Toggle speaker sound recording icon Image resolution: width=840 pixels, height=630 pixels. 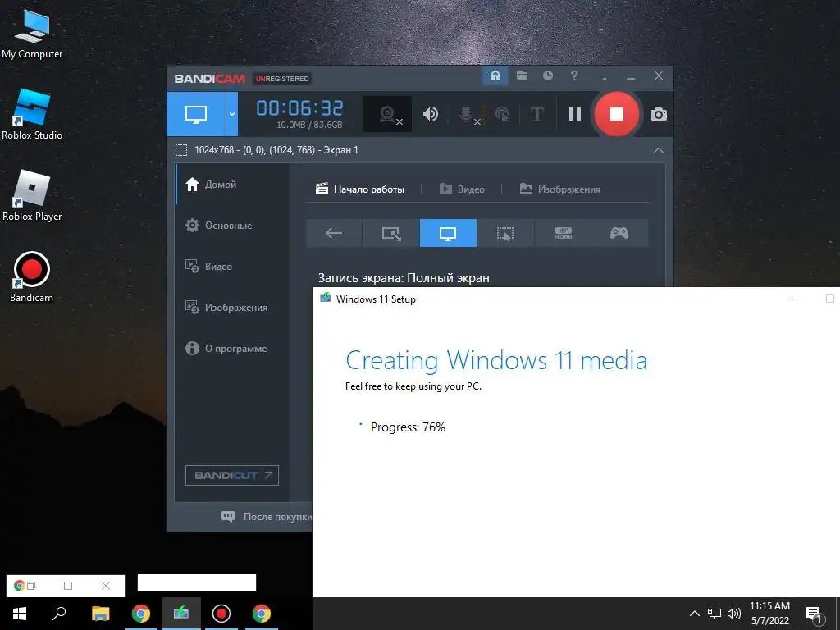pyautogui.click(x=430, y=114)
